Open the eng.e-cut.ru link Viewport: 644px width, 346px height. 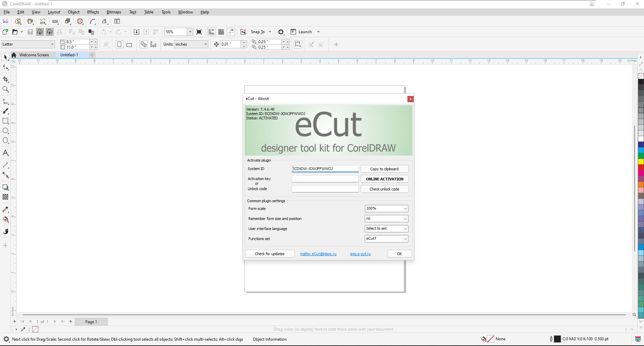tap(360, 254)
